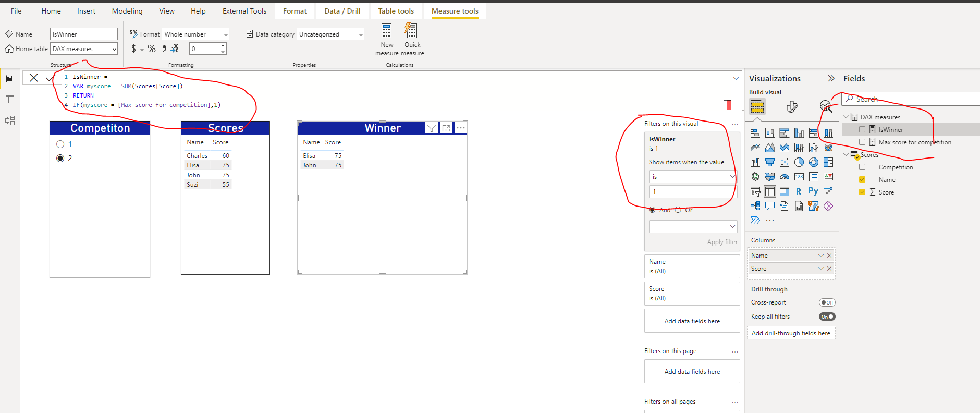Click Apply filter link
This screenshot has height=413, width=980.
pyautogui.click(x=722, y=242)
